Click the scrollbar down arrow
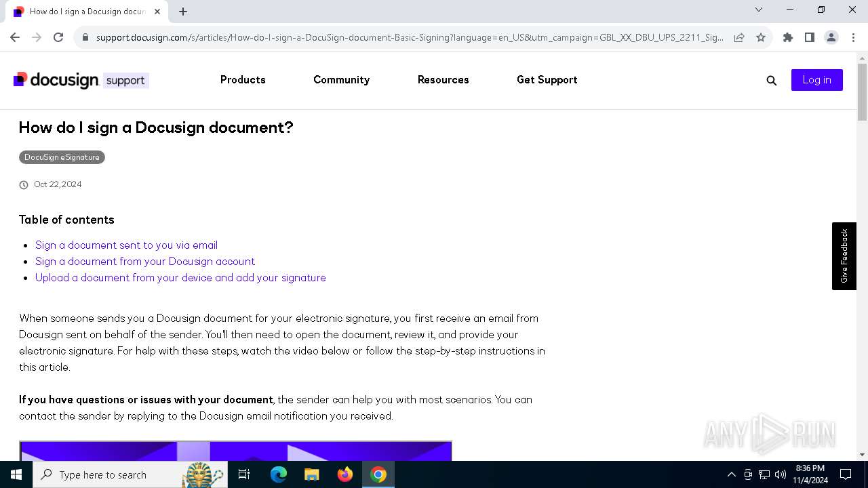The image size is (868, 488). pyautogui.click(x=862, y=455)
